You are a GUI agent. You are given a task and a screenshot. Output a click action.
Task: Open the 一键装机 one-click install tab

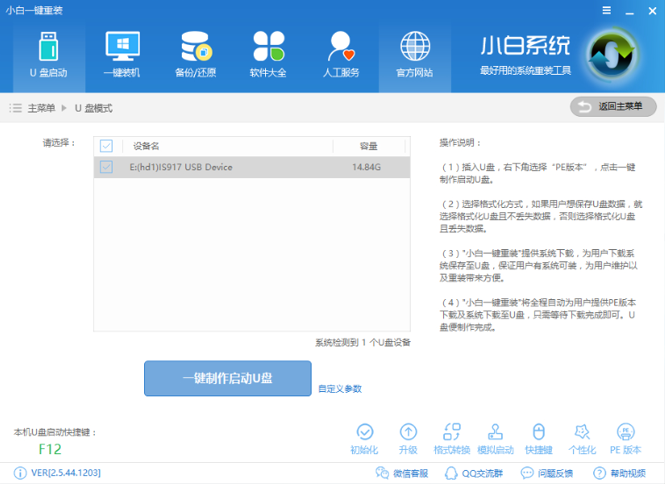122,54
